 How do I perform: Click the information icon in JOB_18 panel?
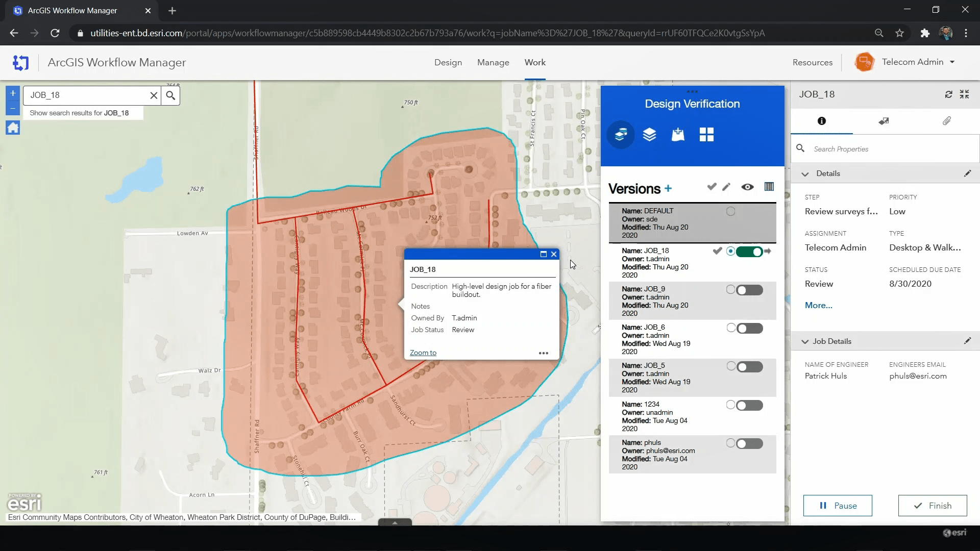click(x=822, y=120)
